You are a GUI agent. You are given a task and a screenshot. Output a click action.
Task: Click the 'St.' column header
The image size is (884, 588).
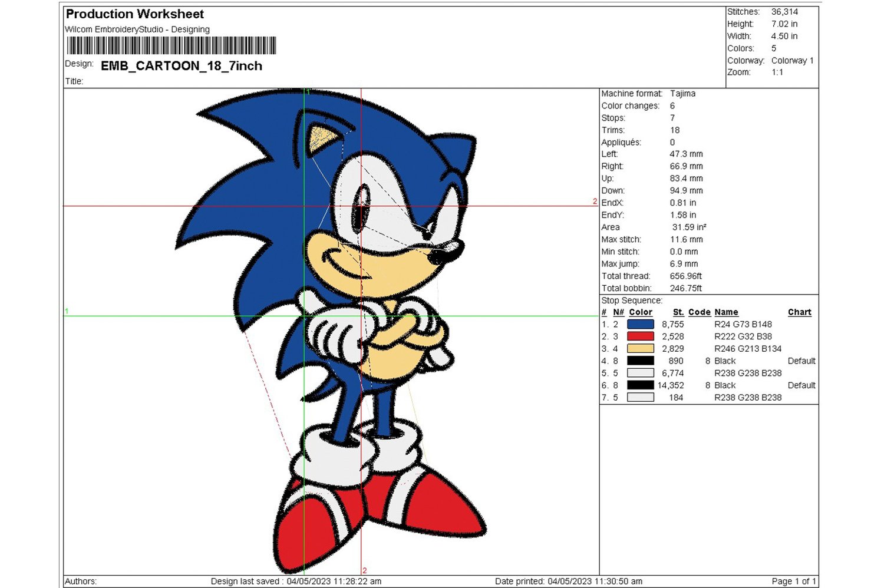(x=678, y=312)
